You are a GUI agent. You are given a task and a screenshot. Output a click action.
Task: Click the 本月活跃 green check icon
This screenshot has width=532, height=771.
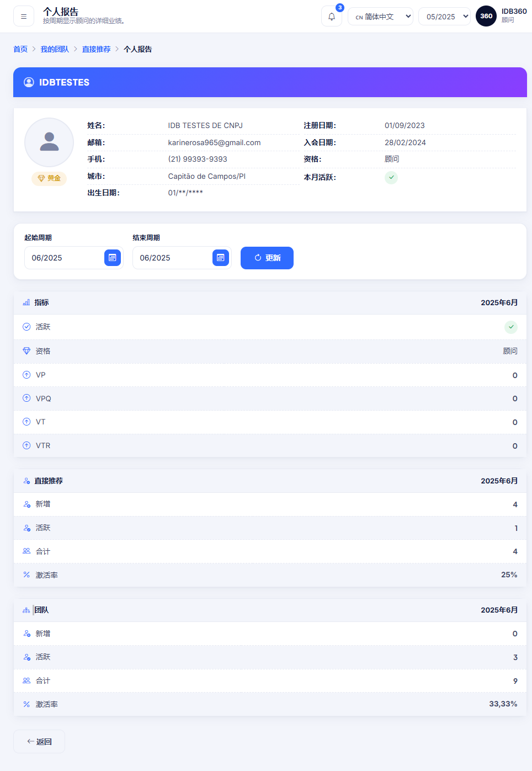click(391, 177)
